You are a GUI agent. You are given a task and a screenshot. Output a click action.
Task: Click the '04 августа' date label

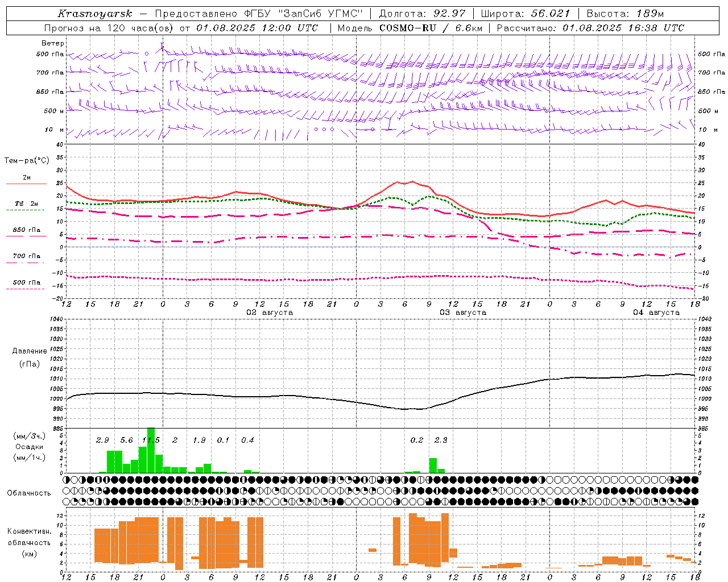click(656, 313)
